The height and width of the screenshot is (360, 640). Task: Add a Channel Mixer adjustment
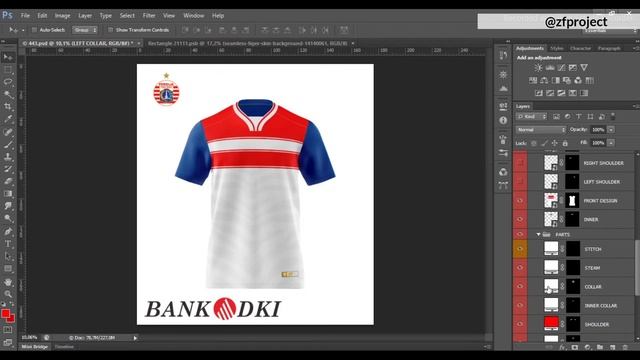[578, 80]
